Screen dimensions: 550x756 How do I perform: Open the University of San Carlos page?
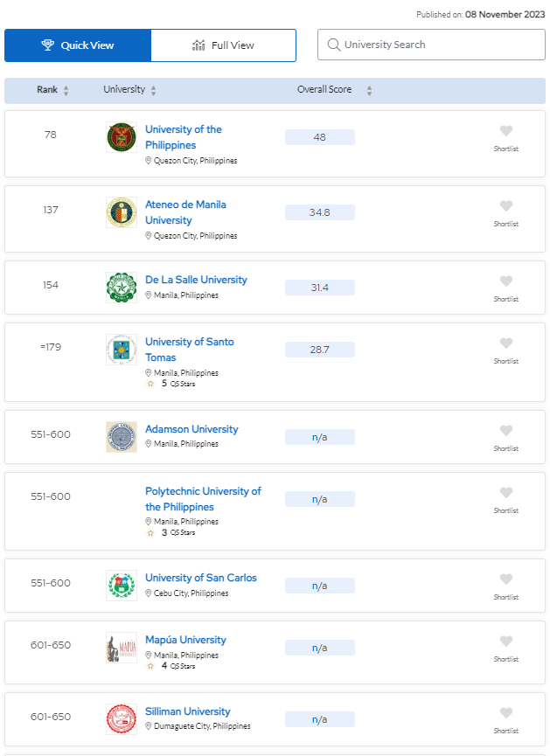click(202, 578)
